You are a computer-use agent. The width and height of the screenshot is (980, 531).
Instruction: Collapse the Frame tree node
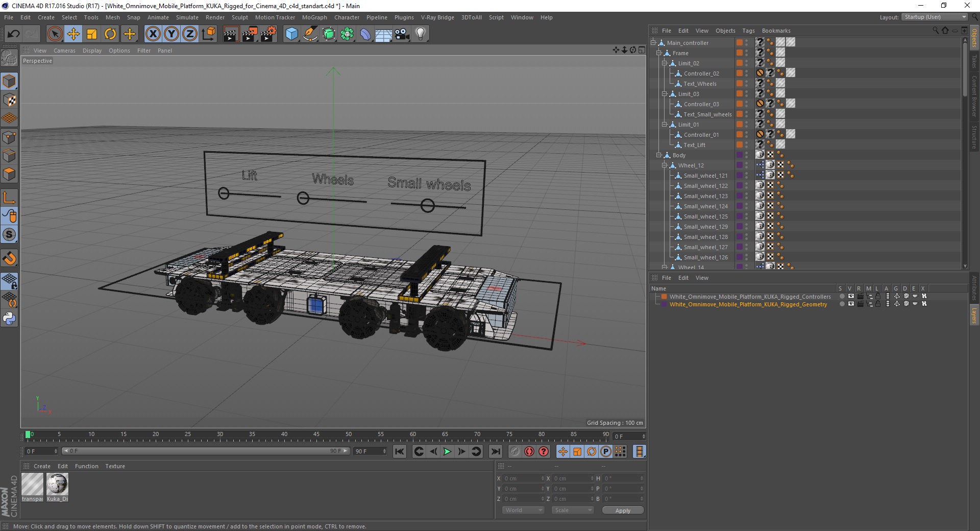658,53
